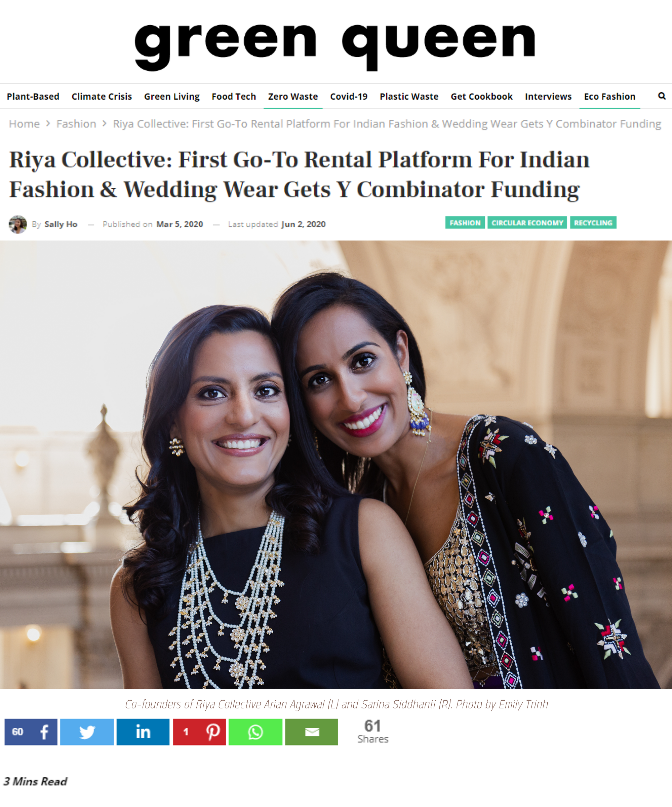Open Zero Waste category tab
672x807 pixels.
293,97
